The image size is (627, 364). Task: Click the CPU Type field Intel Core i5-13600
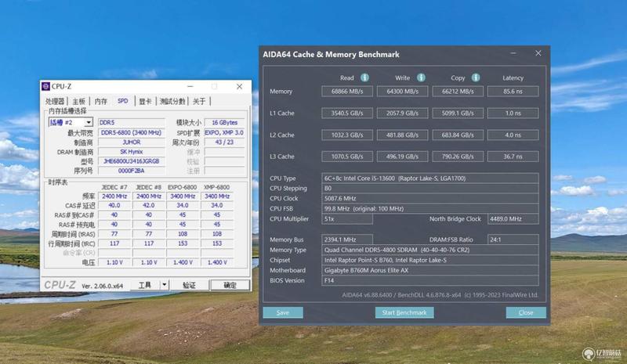[430, 178]
